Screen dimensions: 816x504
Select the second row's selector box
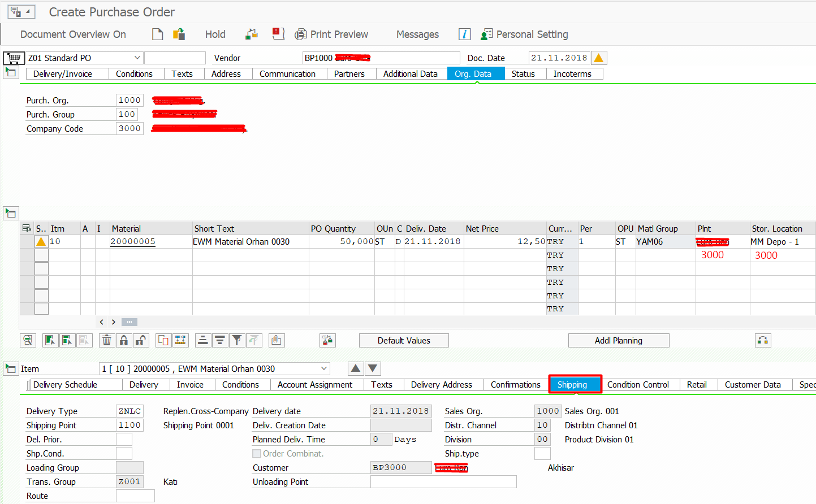(41, 255)
